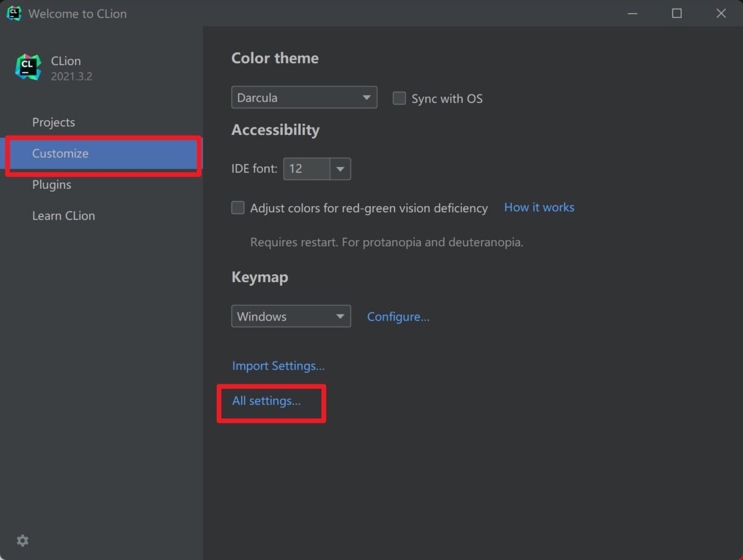Switch to the Projects section

[x=53, y=122]
